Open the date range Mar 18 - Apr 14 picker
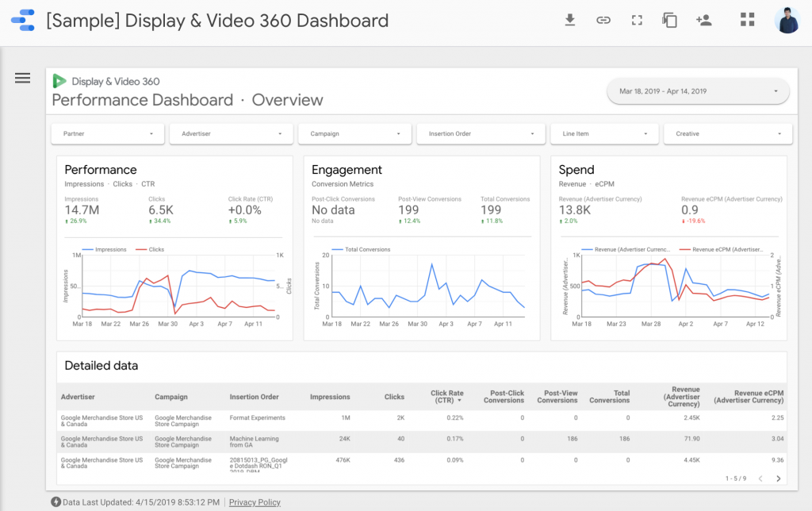 click(698, 91)
